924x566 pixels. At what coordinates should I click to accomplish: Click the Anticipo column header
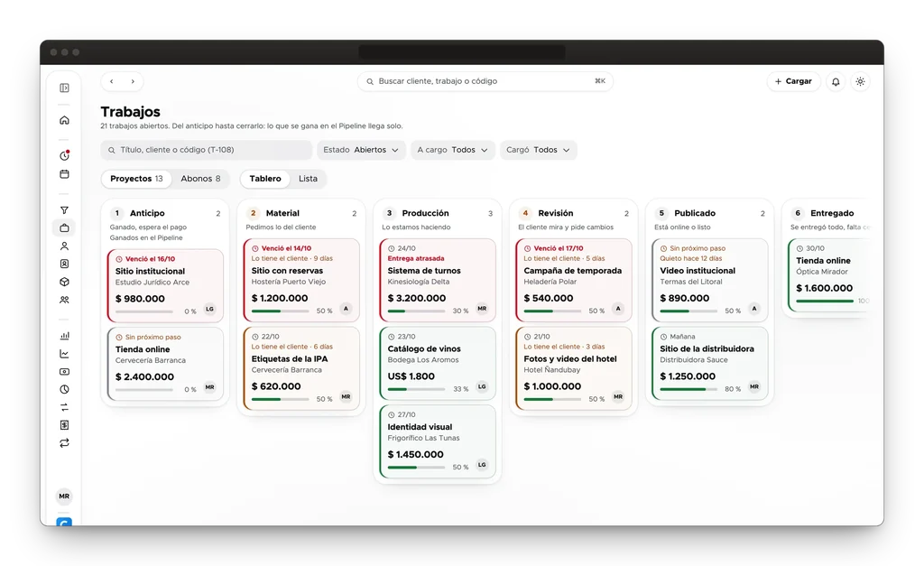coord(166,213)
